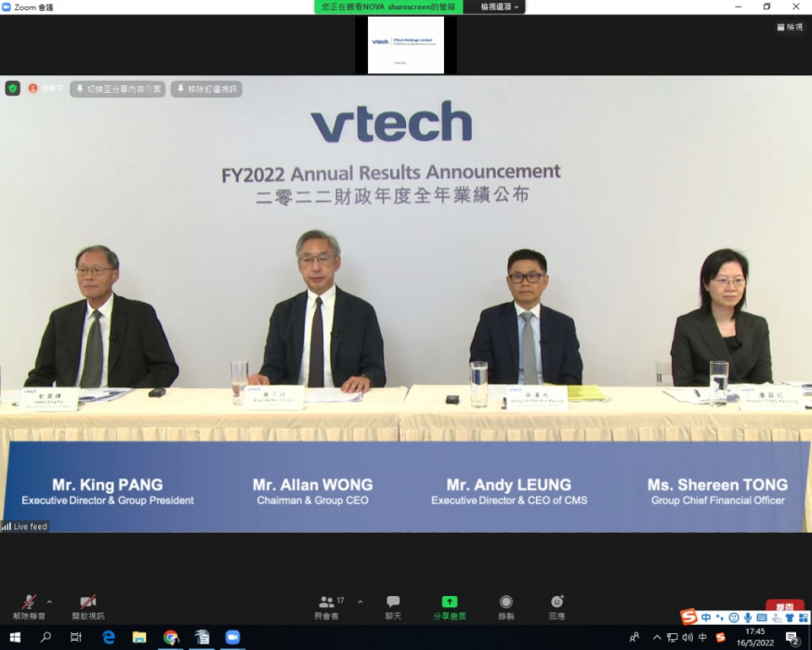Click the grayed user icon on Sogou bar

point(777,617)
